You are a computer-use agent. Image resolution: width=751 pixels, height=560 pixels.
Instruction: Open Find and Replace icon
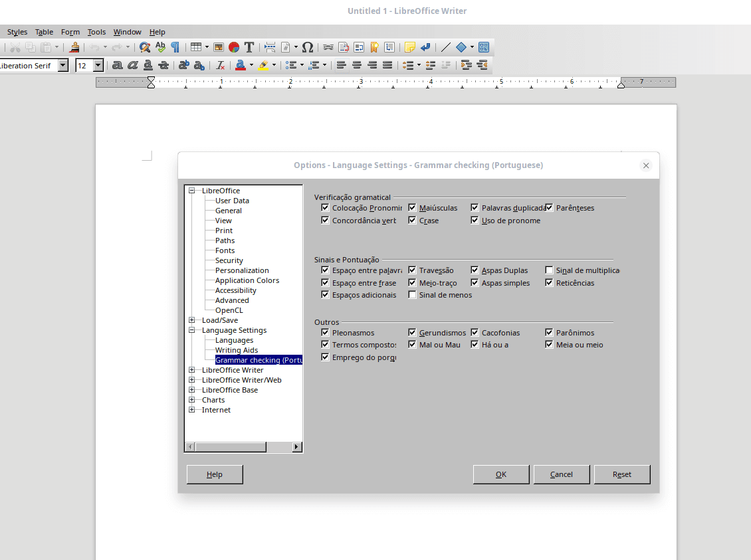click(145, 47)
